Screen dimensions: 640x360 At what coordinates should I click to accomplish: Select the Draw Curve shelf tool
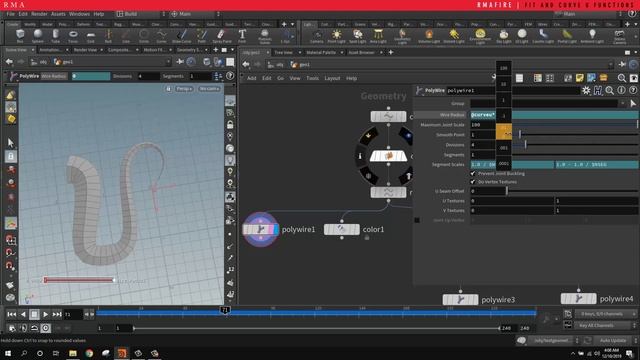click(181, 36)
